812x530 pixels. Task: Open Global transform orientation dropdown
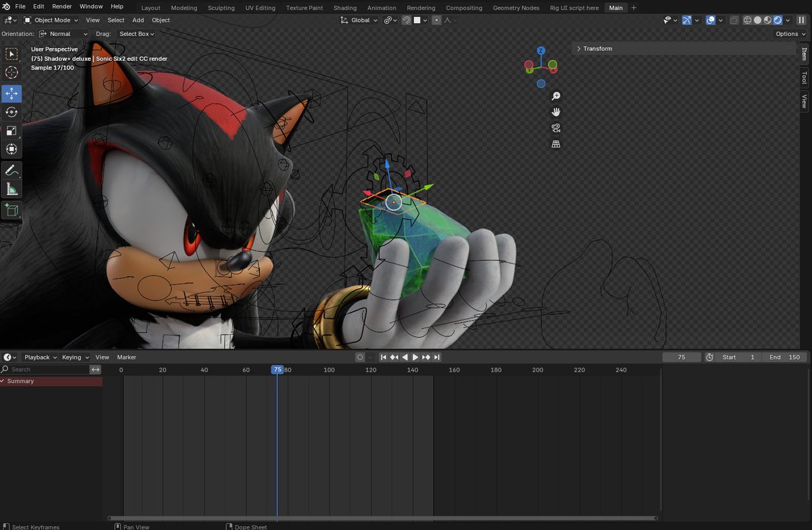pos(359,20)
